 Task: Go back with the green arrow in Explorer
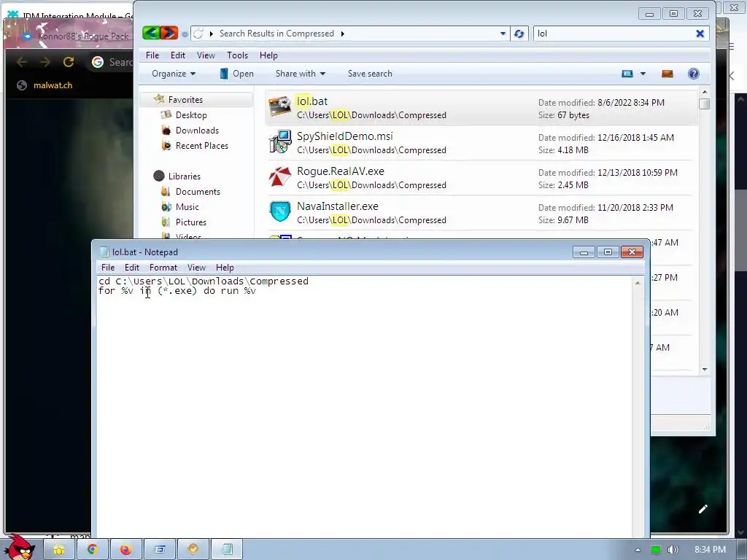[x=151, y=33]
